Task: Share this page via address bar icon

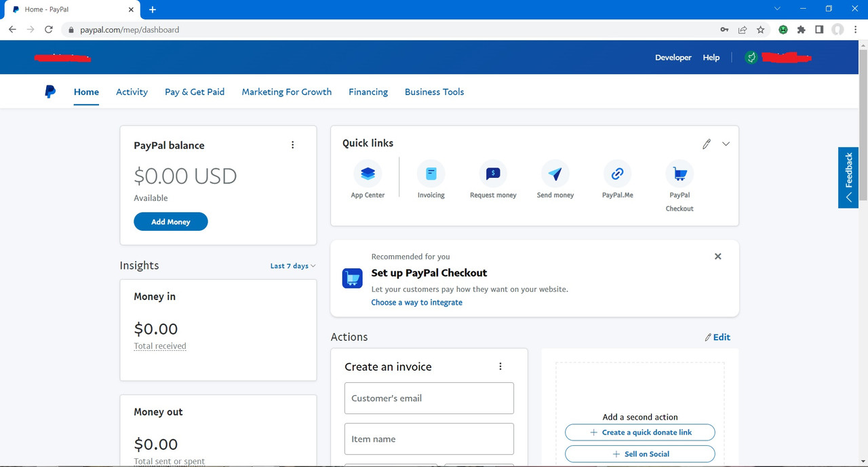Action: tap(743, 30)
